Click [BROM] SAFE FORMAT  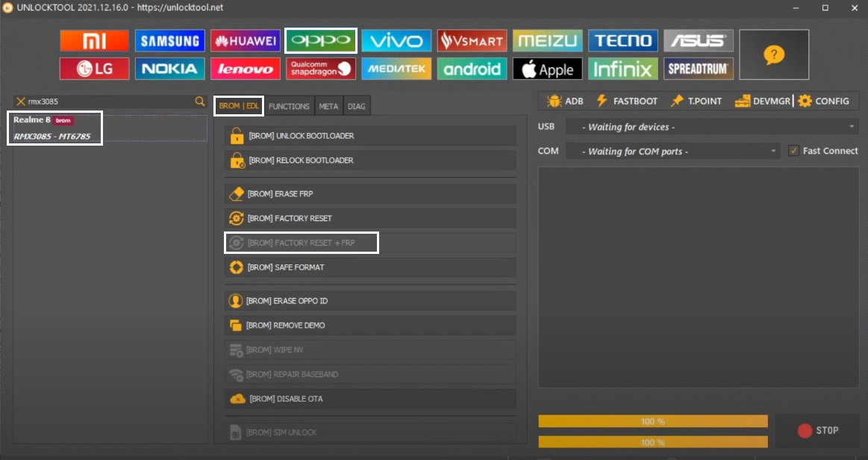tap(370, 267)
